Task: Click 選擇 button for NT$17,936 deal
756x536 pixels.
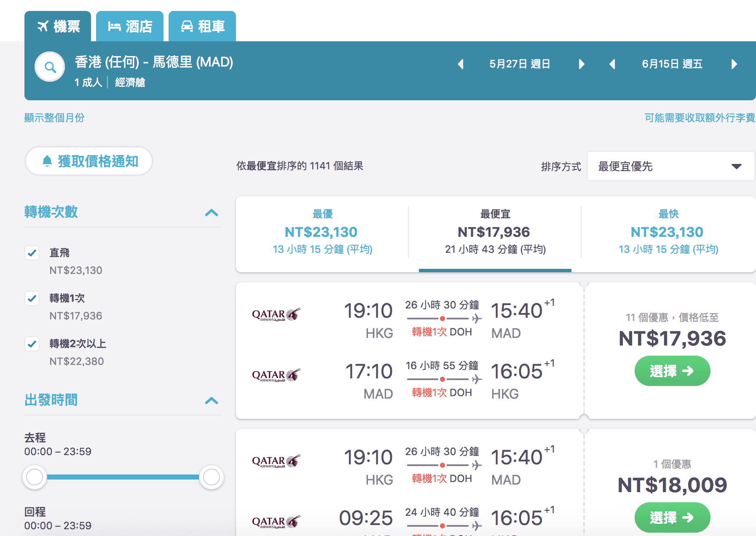Action: (x=672, y=371)
